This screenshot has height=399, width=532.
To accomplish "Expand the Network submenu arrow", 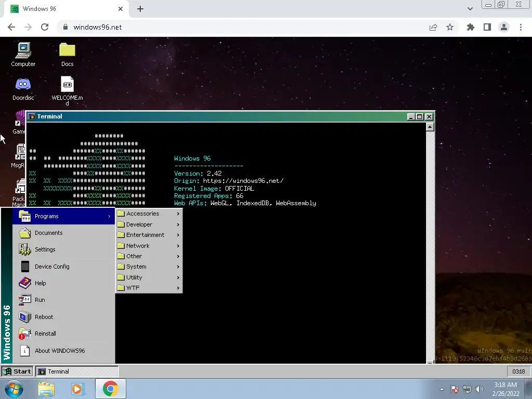I will 178,246.
